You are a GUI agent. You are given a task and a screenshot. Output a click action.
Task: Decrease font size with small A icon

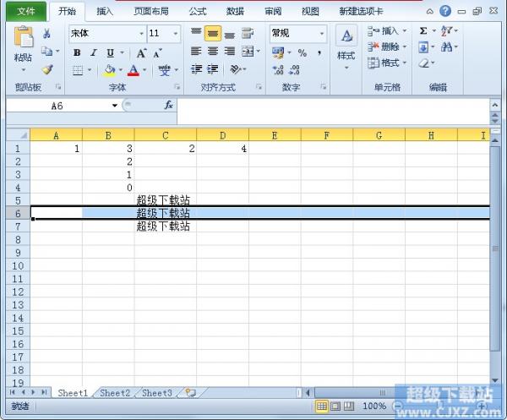pyautogui.click(x=157, y=53)
